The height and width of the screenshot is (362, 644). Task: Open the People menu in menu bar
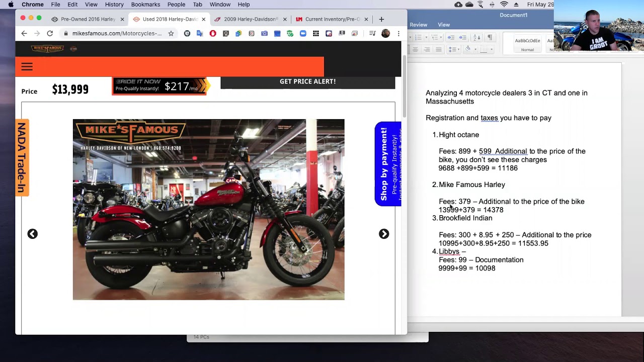(176, 5)
